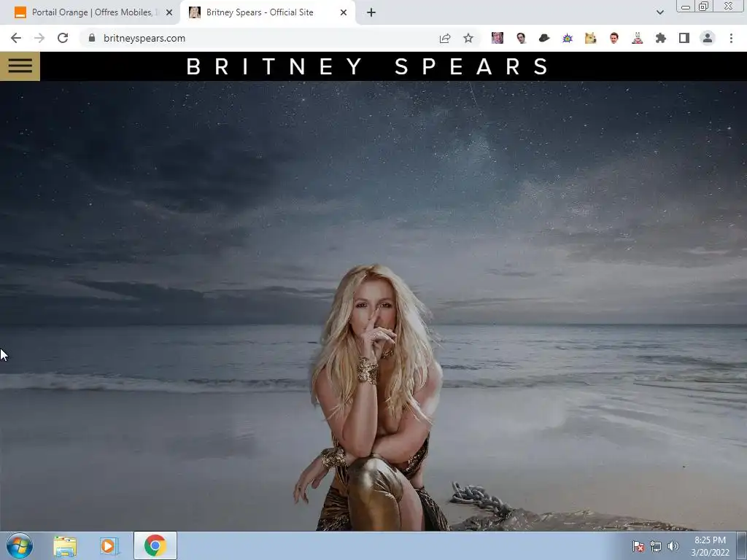This screenshot has height=560, width=747.
Task: Close the Portail Orange tab
Action: click(x=169, y=13)
